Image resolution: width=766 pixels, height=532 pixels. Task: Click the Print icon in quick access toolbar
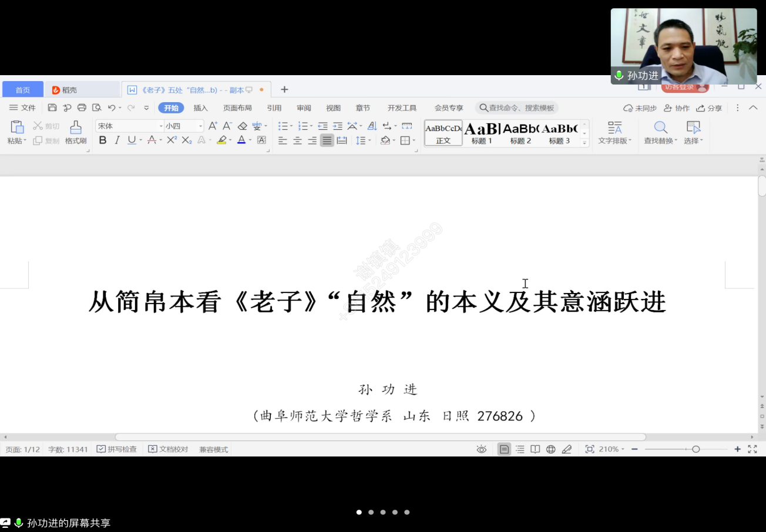(x=82, y=108)
